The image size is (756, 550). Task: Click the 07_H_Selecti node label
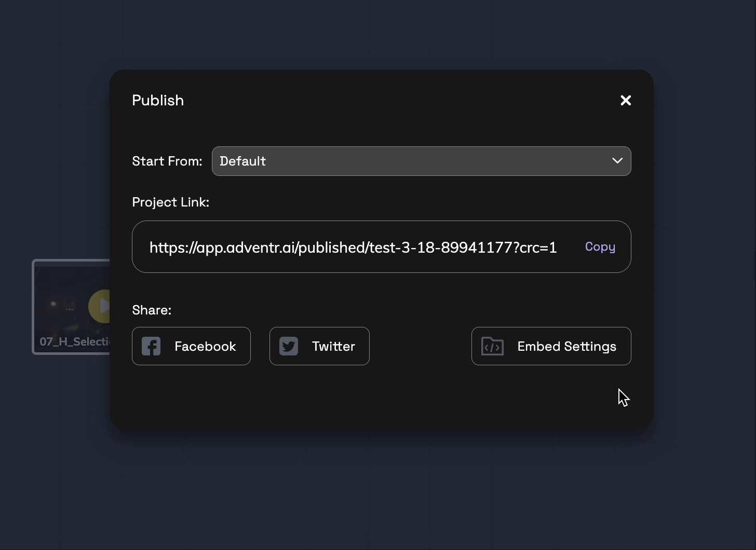75,341
